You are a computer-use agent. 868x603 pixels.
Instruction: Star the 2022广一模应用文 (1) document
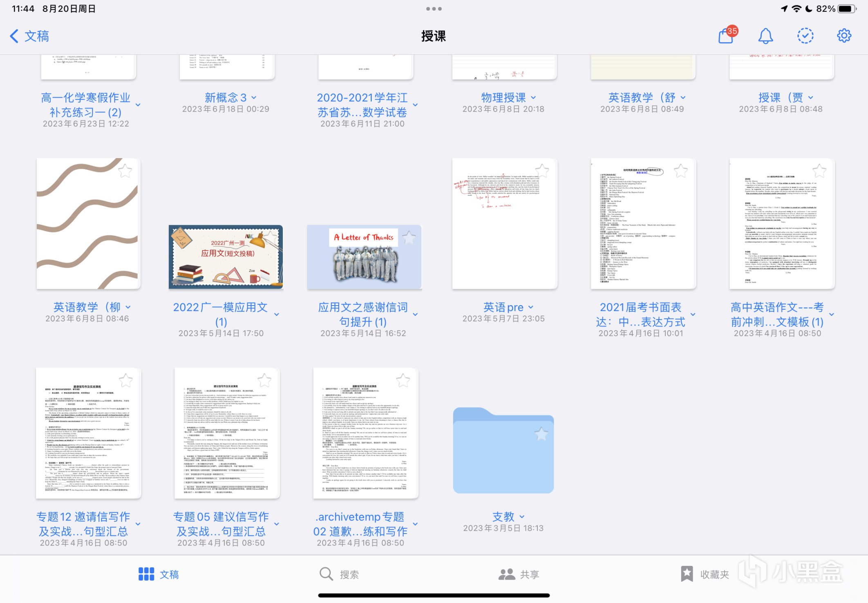(x=270, y=237)
